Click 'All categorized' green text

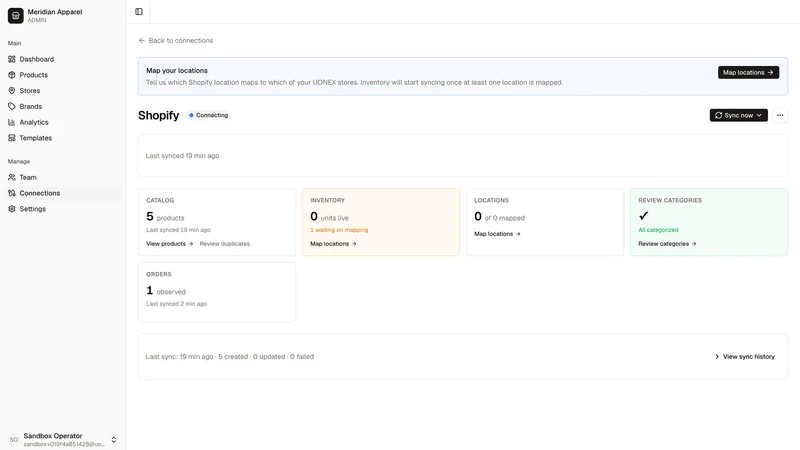tap(658, 230)
